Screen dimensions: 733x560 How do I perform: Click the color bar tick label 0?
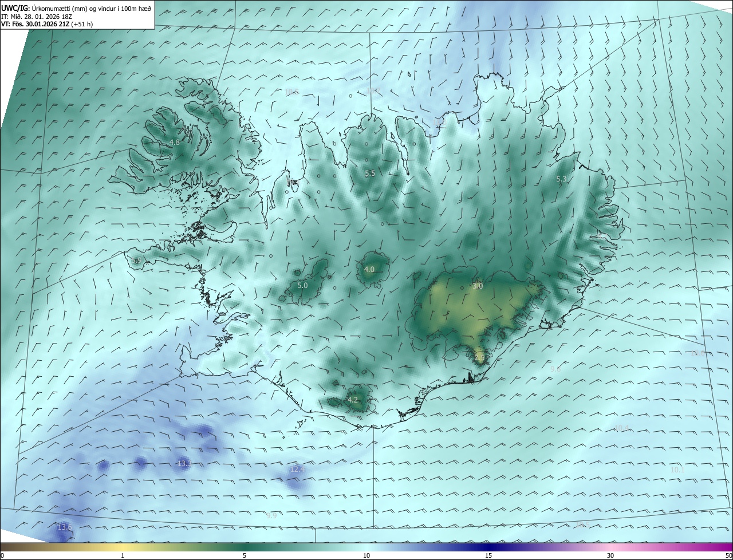[x=2, y=555]
